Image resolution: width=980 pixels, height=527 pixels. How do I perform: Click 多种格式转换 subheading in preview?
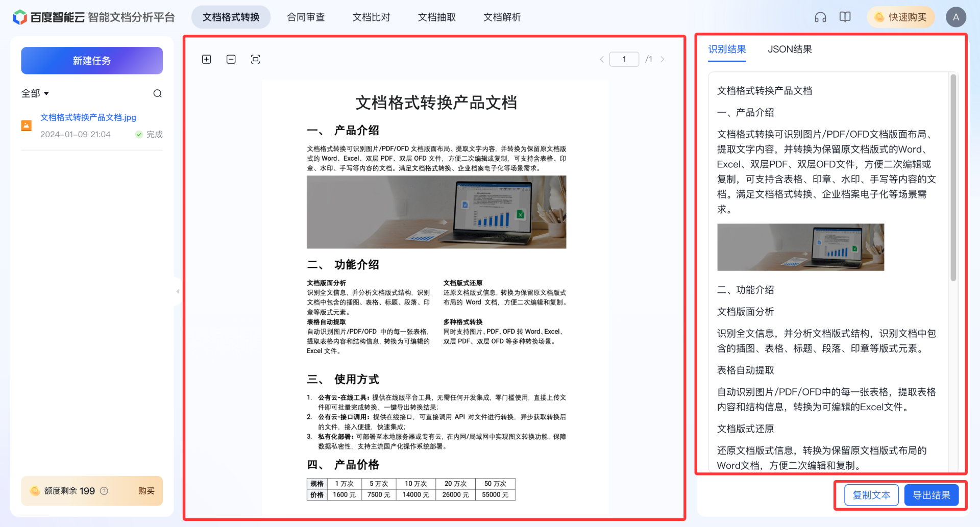(x=463, y=322)
